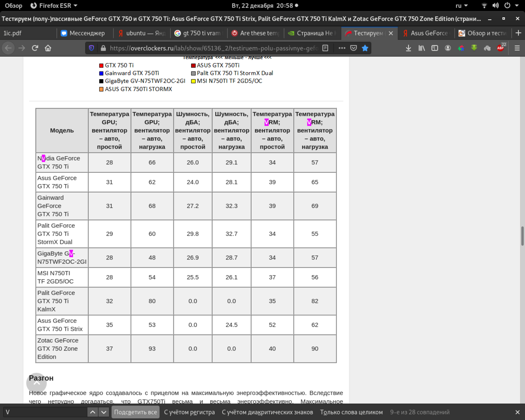Toggle 'С учётом диакритических знаков' option

click(267, 412)
